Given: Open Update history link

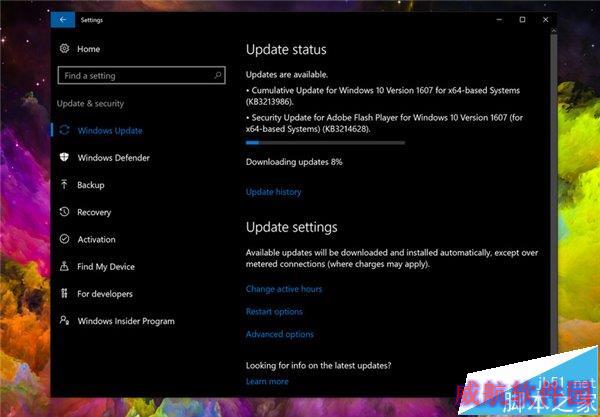Looking at the screenshot, I should pos(274,192).
